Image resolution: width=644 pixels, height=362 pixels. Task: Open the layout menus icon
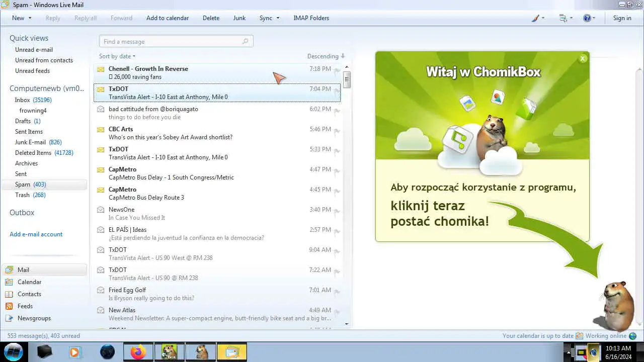(563, 18)
